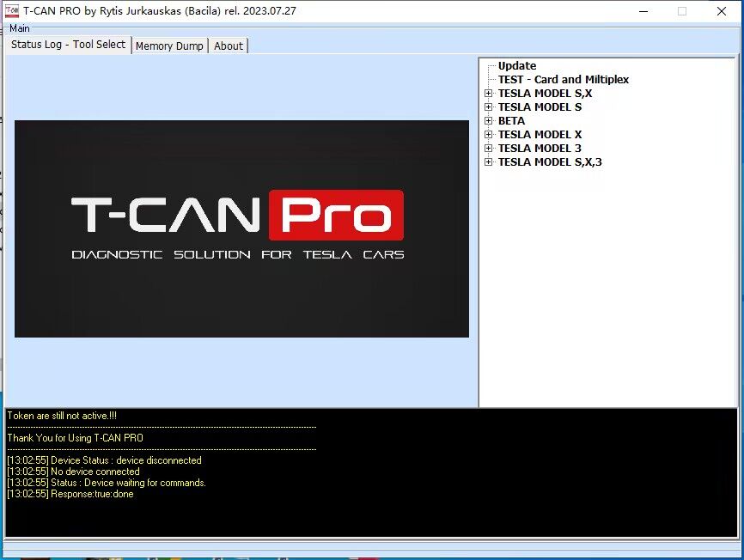
Task: Click the 'Thank You for Using T-CAN PRO' line
Action: click(75, 438)
